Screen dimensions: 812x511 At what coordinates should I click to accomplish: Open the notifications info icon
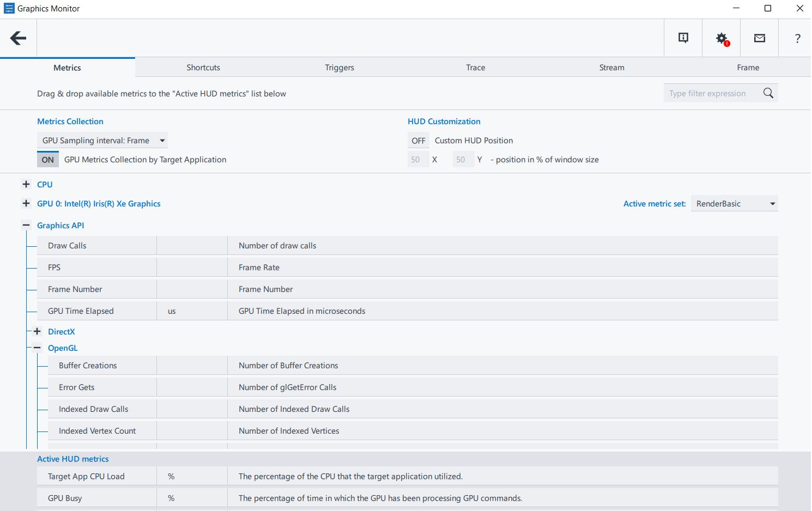pyautogui.click(x=683, y=38)
